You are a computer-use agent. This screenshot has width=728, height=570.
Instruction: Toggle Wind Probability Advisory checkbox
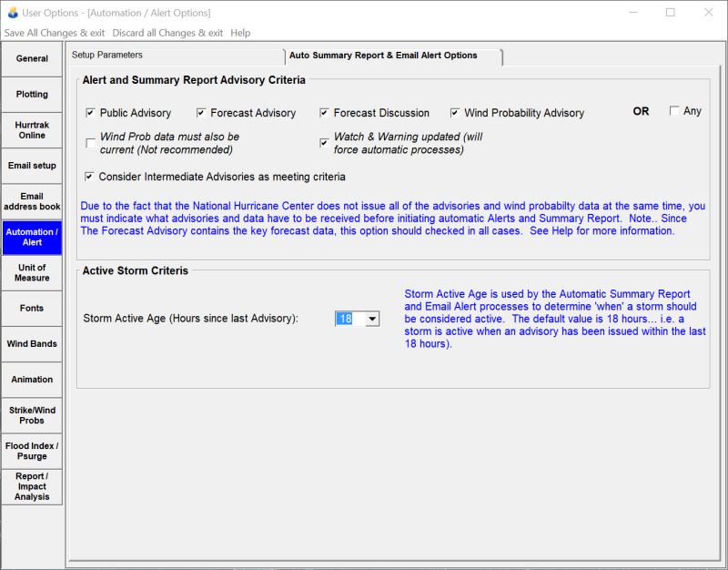(454, 113)
